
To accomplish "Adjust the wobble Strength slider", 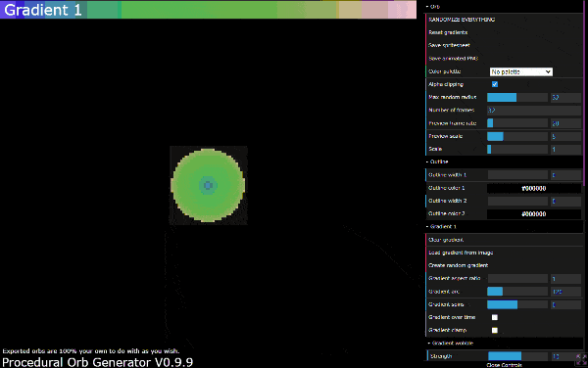I will (517, 356).
